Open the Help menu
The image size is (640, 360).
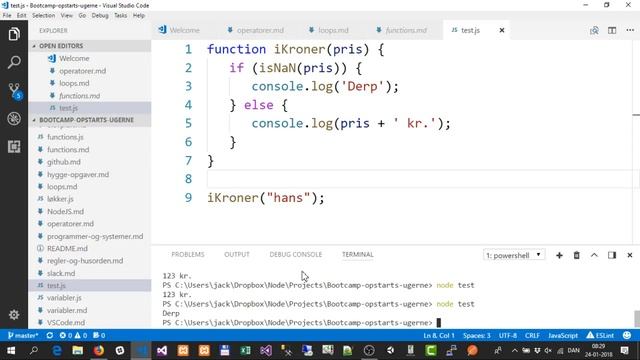pyautogui.click(x=139, y=16)
